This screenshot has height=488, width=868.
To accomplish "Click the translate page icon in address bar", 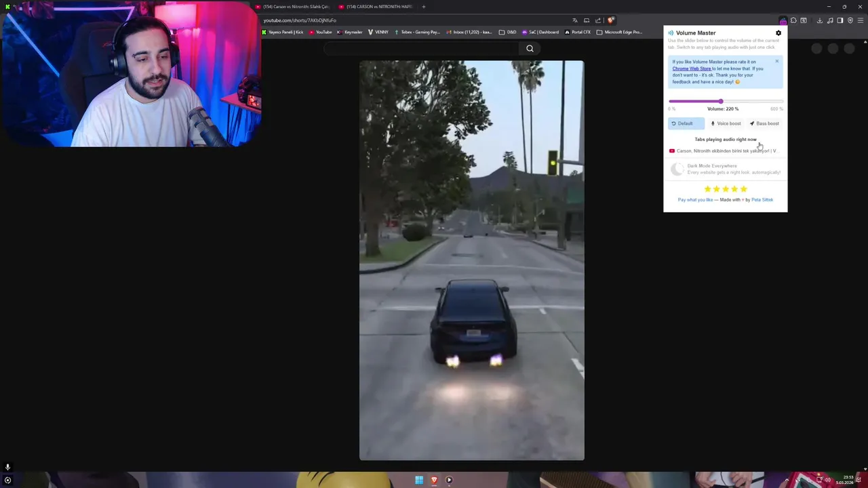I will point(575,20).
